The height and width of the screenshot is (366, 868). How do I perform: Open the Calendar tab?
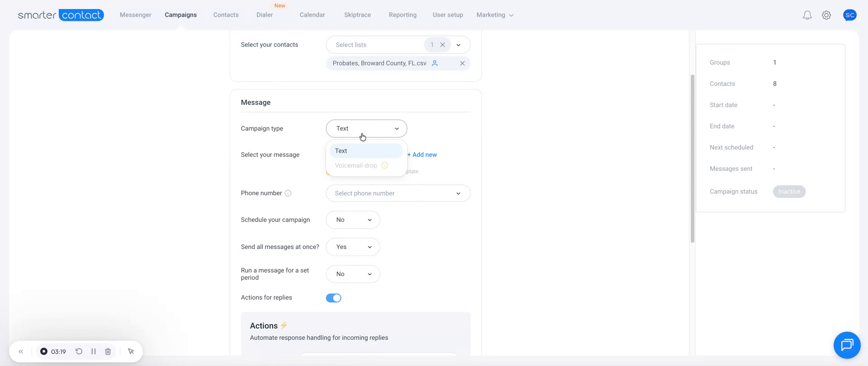312,15
